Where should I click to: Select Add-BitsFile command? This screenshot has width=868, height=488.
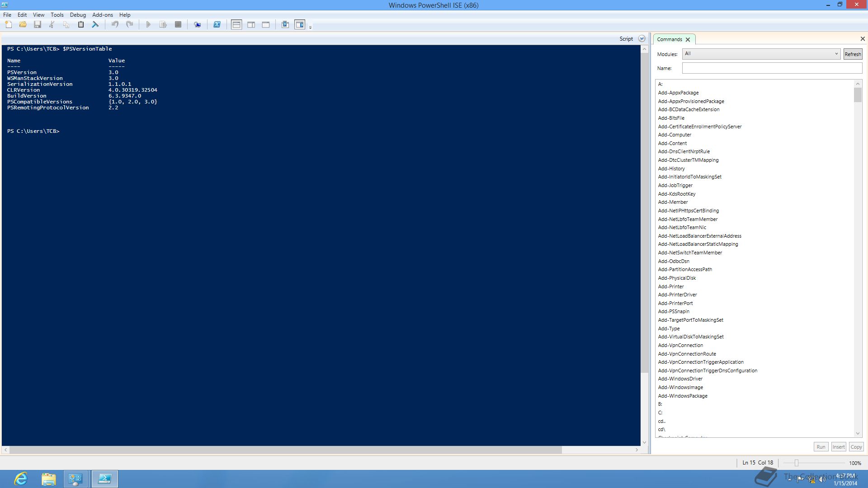[x=671, y=118]
